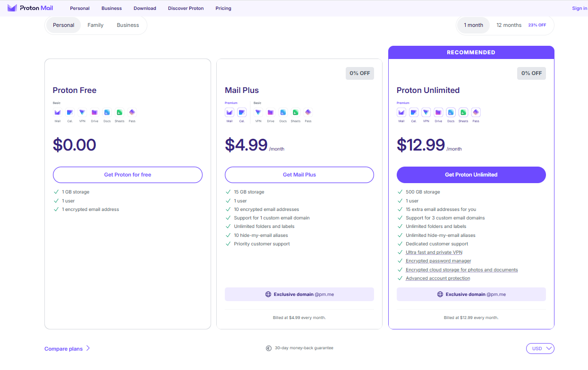Choose 1 month billing cycle
This screenshot has height=370, width=588.
(x=474, y=25)
